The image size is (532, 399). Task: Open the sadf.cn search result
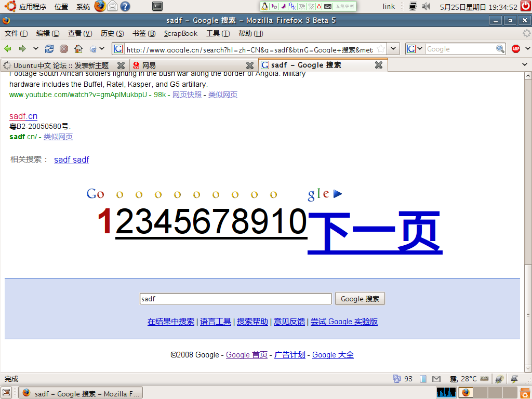point(23,116)
